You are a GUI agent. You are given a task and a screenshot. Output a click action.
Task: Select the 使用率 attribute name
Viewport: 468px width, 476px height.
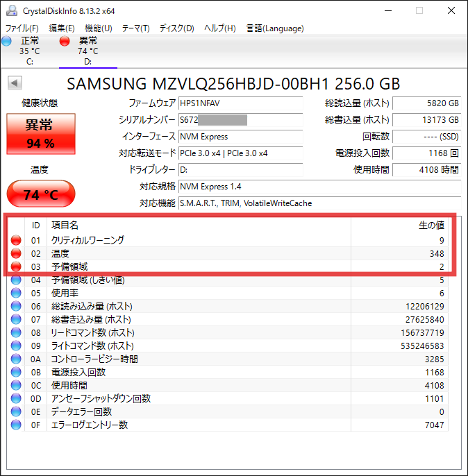[x=65, y=293]
